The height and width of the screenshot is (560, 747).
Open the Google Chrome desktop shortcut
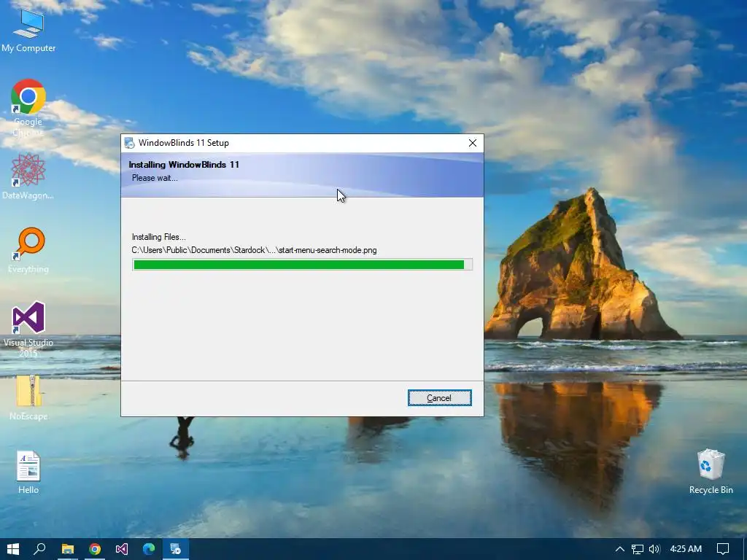(x=28, y=108)
